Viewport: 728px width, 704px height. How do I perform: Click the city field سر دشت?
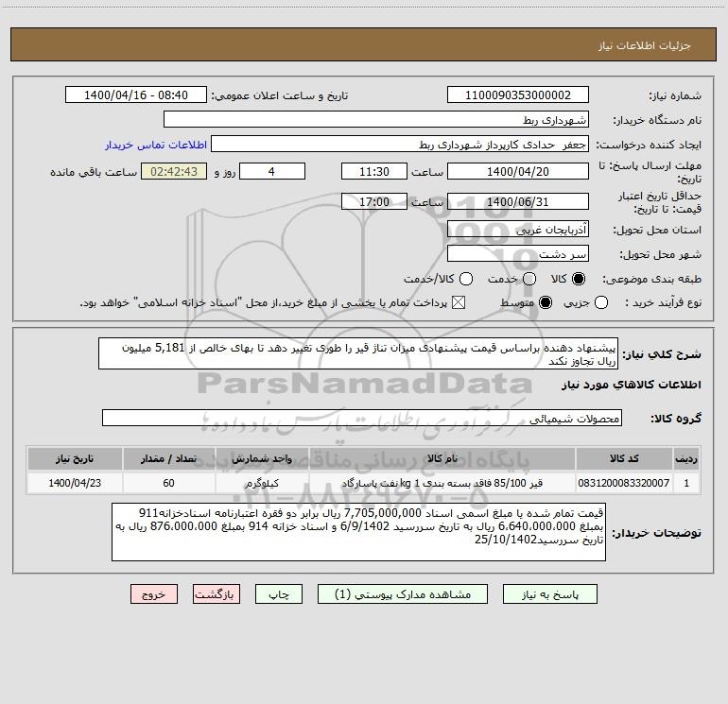(518, 253)
